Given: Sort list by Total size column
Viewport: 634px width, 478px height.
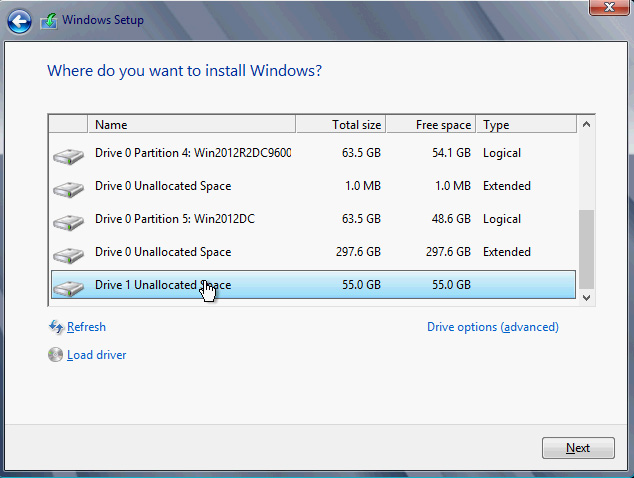Looking at the screenshot, I should click(x=340, y=125).
